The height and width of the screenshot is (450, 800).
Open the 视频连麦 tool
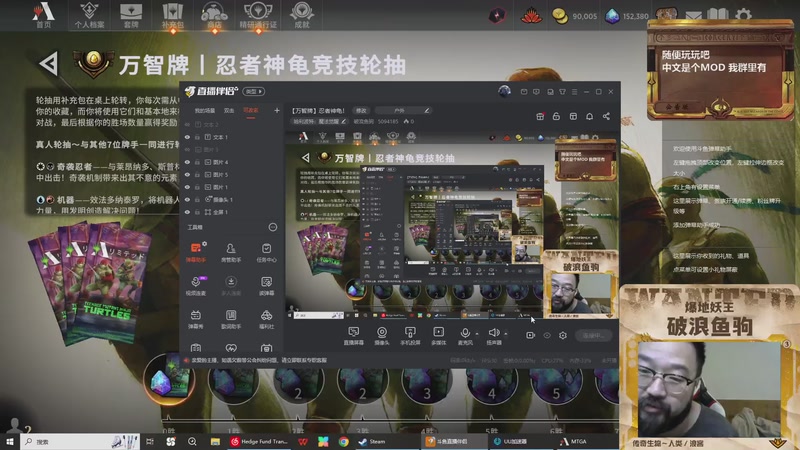(196, 286)
